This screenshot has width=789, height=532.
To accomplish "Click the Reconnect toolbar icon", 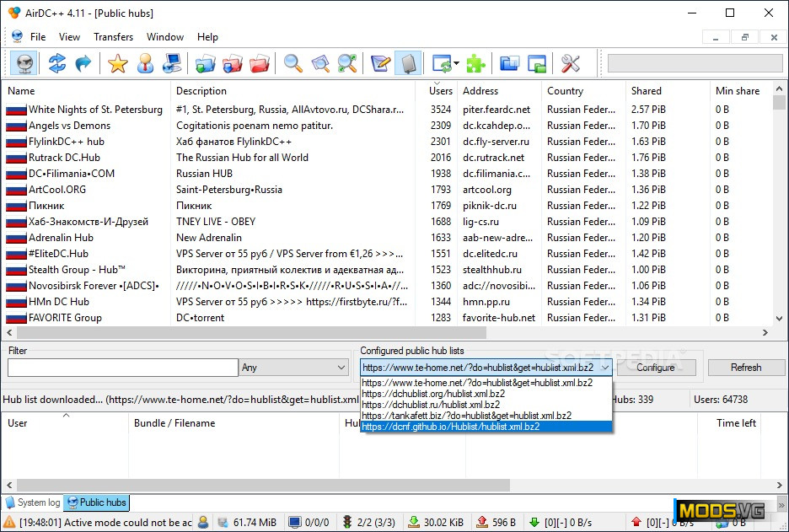I will pyautogui.click(x=56, y=63).
